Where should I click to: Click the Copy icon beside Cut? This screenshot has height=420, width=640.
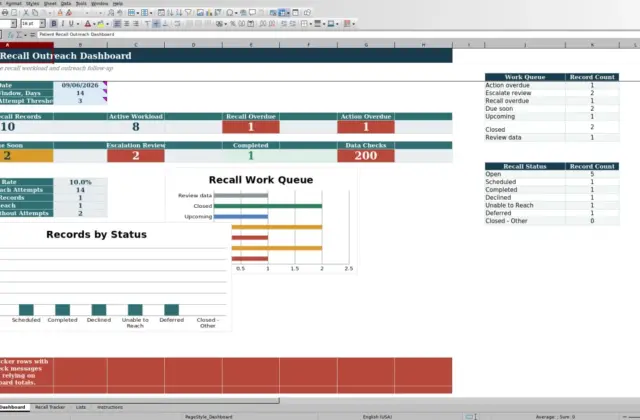[x=35, y=13]
